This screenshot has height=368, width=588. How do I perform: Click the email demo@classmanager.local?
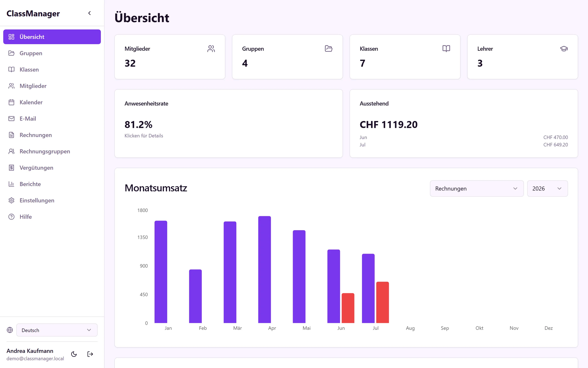[35, 359]
